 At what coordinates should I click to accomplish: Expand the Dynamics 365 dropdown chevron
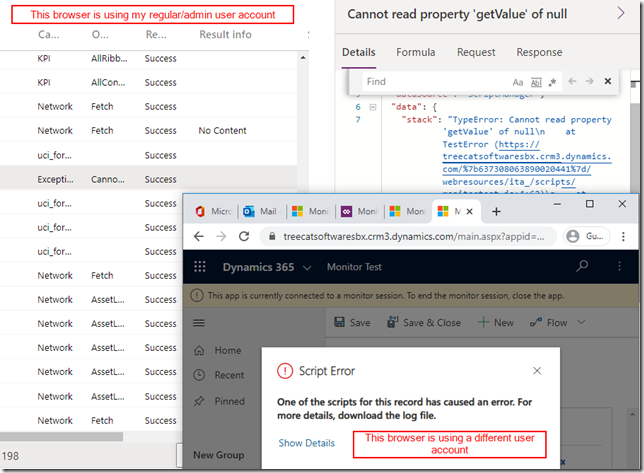307,268
